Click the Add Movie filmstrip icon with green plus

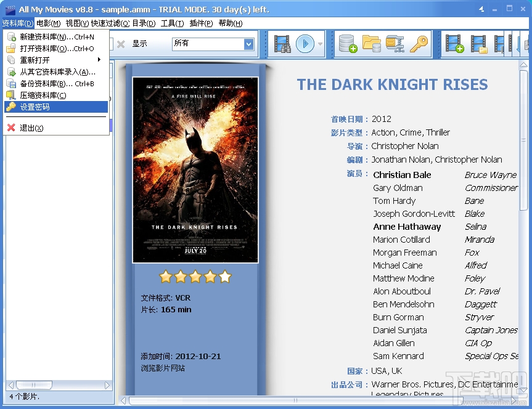click(x=453, y=44)
